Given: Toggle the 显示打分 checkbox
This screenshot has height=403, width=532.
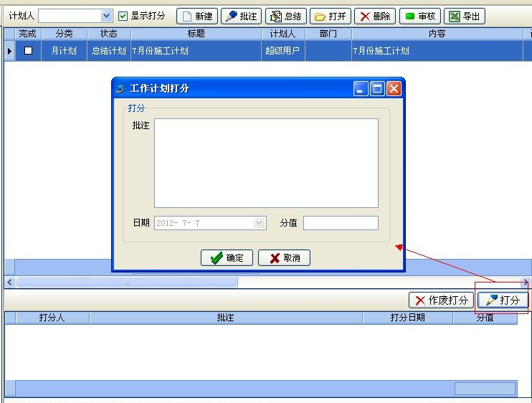Looking at the screenshot, I should 123,16.
